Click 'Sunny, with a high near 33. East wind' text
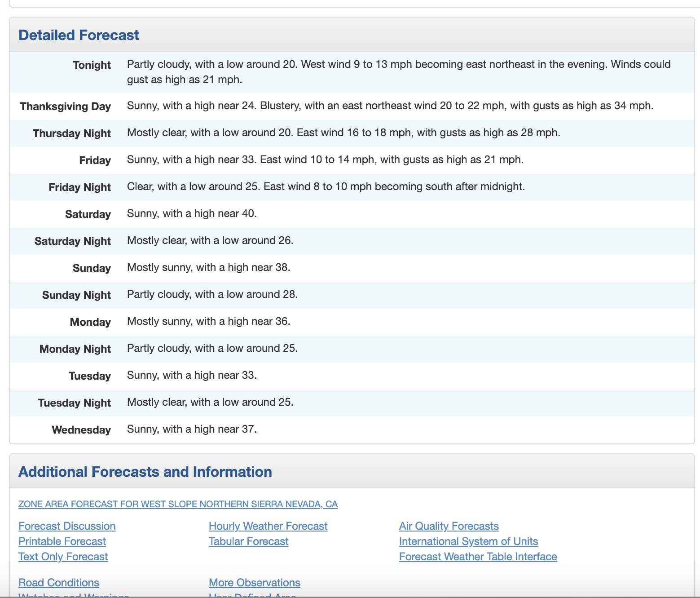 (326, 159)
